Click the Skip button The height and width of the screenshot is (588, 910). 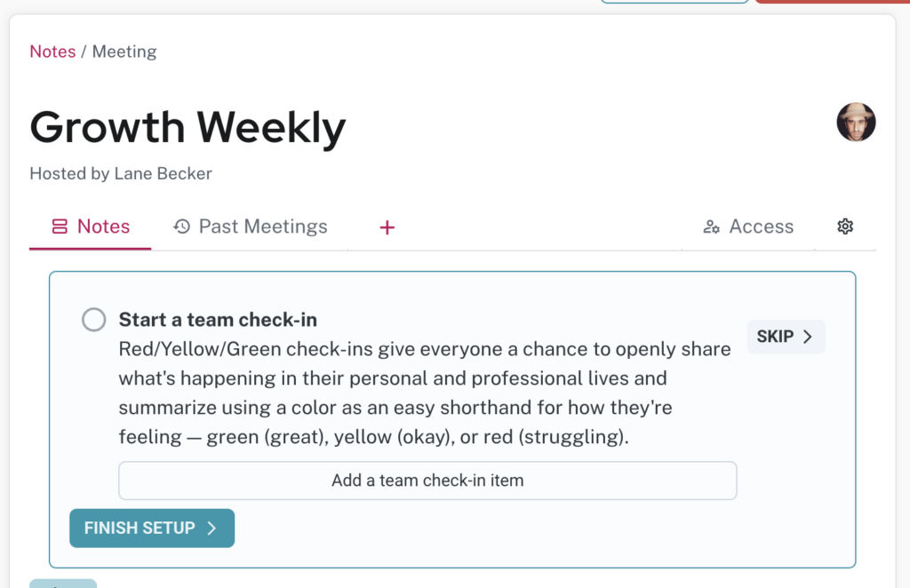tap(786, 337)
